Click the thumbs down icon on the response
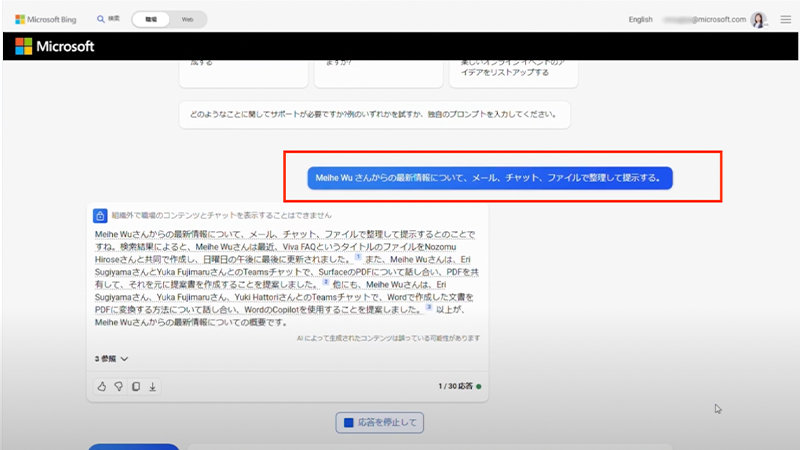This screenshot has height=450, width=800. 118,386
